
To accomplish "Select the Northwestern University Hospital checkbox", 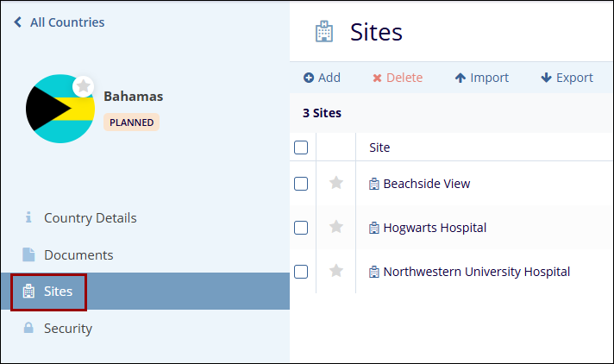I will 301,272.
